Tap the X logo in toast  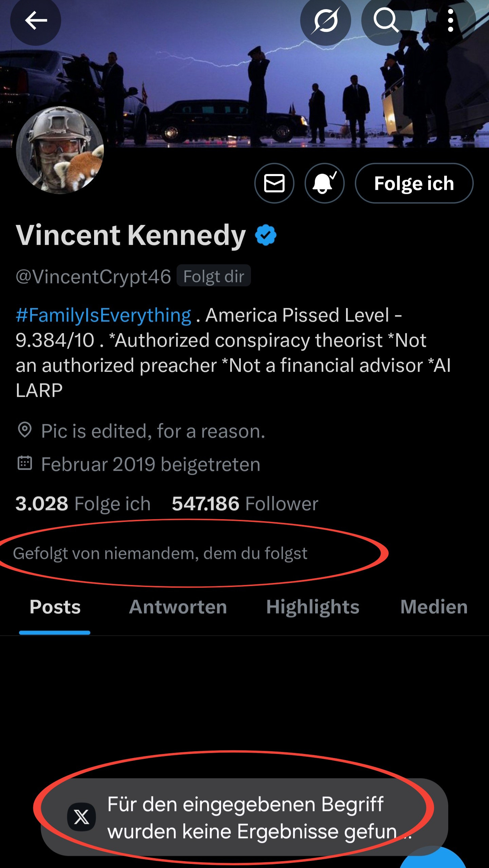pos(81,817)
